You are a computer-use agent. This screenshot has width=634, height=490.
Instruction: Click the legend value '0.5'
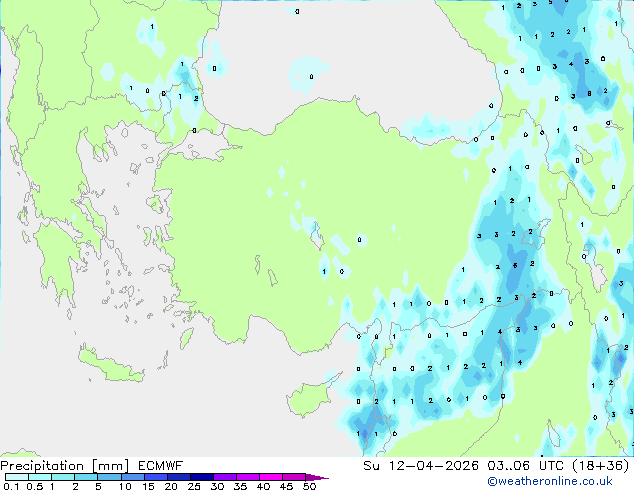(35, 486)
